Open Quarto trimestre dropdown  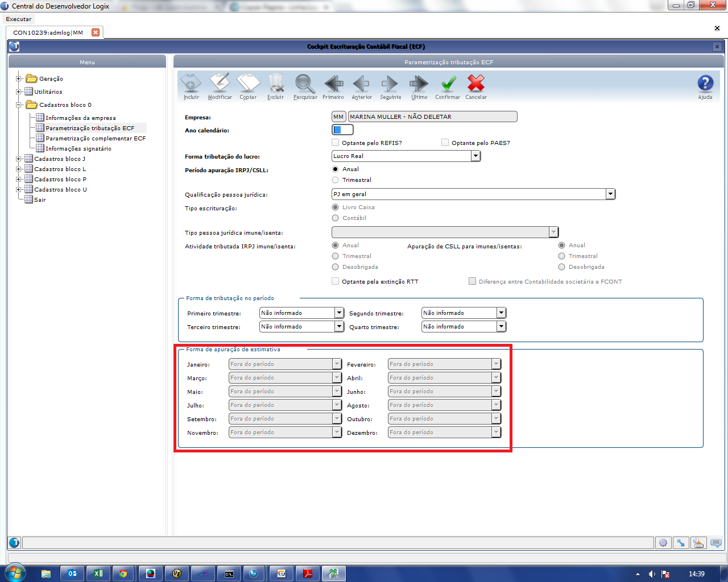click(x=501, y=326)
